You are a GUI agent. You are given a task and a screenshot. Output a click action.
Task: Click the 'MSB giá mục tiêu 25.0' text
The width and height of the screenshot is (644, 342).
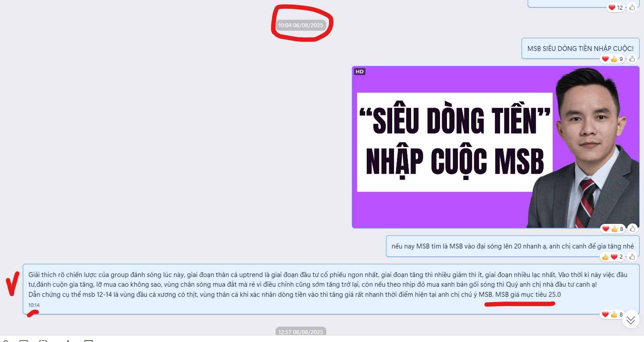point(528,294)
